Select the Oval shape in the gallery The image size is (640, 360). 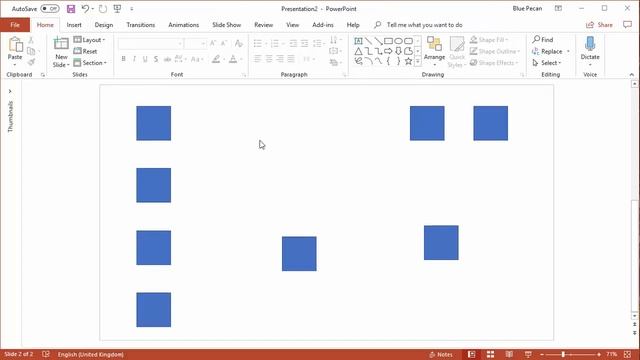398,41
